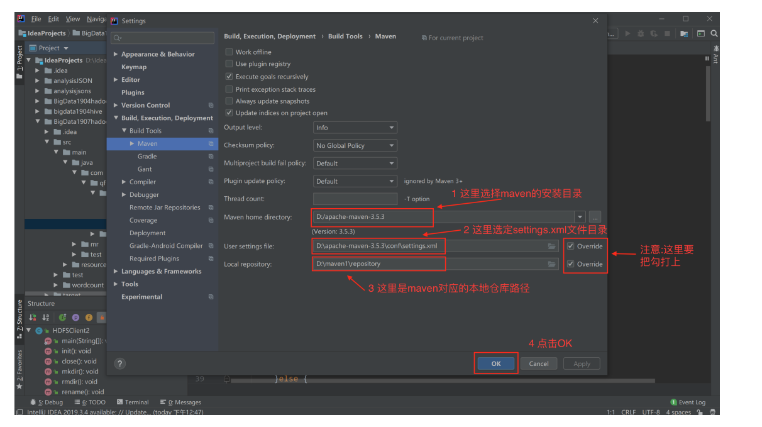Uncheck Execute goals recursively

click(229, 76)
